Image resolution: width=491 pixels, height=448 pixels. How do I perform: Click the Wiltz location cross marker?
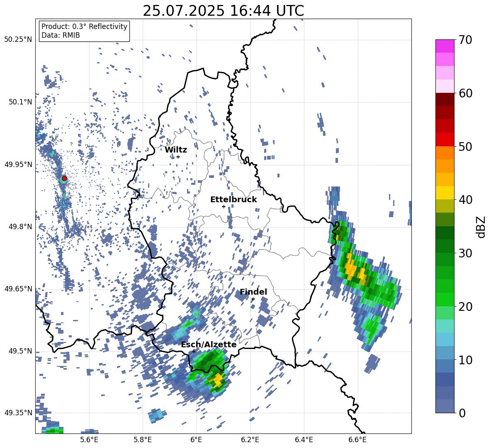(x=178, y=157)
